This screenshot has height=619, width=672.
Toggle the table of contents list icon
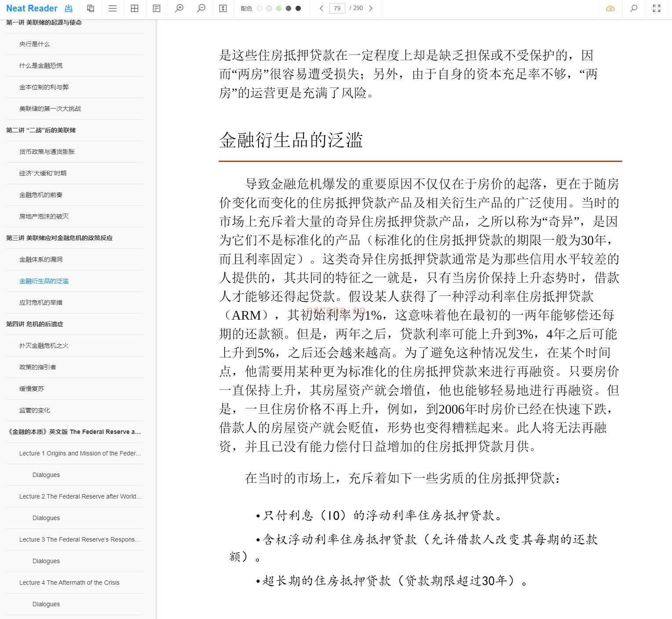[x=113, y=8]
